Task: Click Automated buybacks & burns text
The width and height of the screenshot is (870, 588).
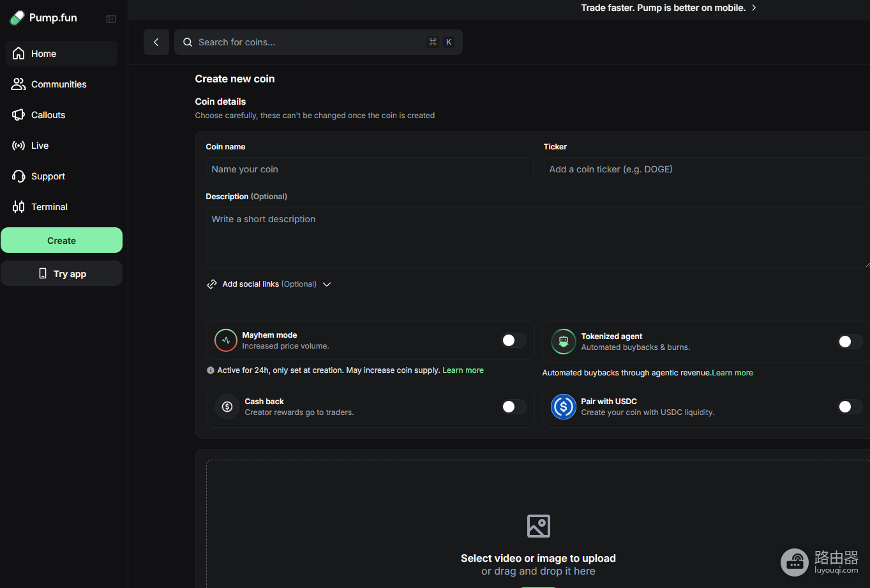Action: 636,347
